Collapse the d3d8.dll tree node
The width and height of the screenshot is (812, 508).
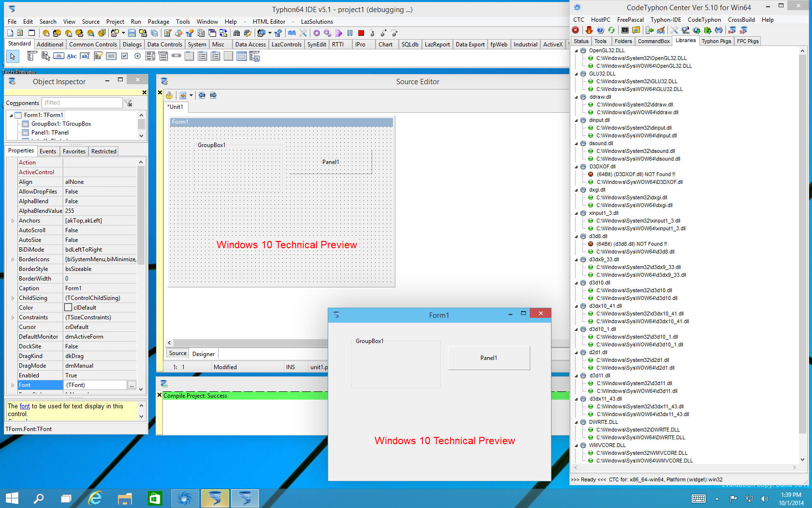[x=576, y=236]
